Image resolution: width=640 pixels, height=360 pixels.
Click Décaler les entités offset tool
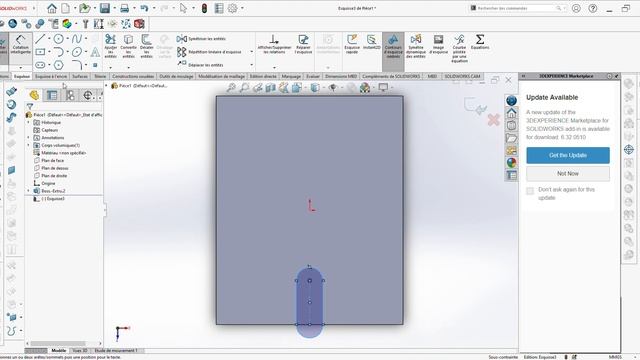147,46
